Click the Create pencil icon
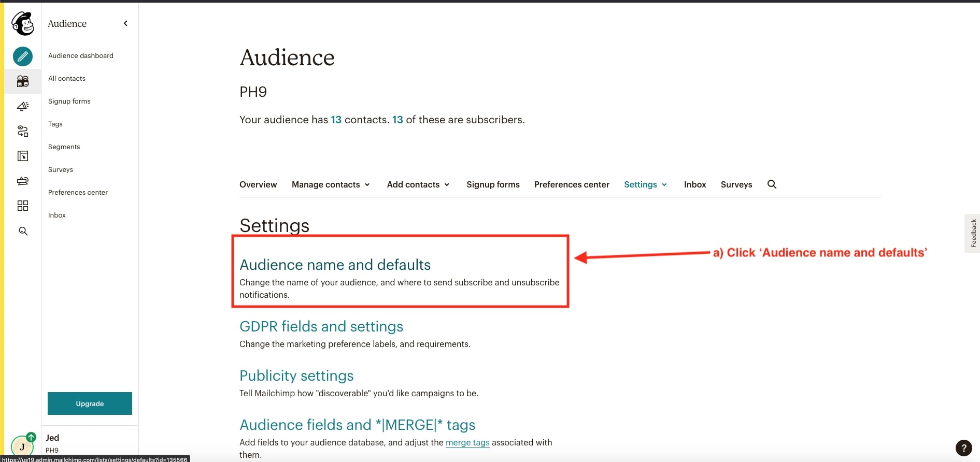The width and height of the screenshot is (980, 462). click(23, 56)
